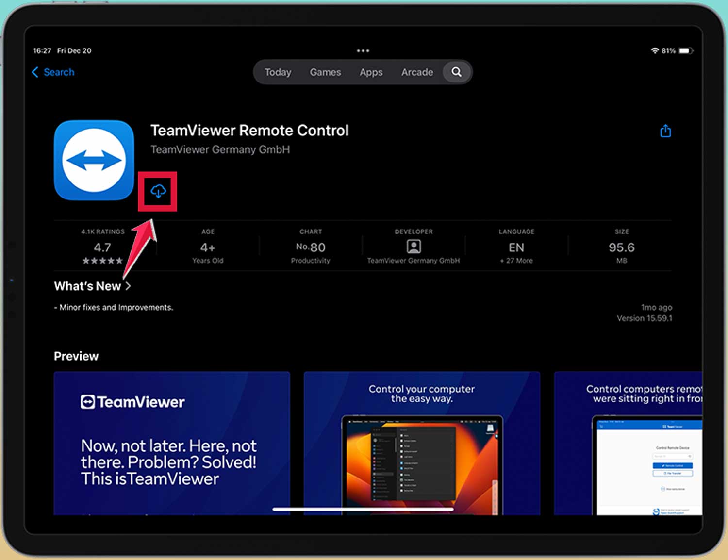The height and width of the screenshot is (560, 728).
Task: Tap TeamViewer Germany GmbH developer name
Action: [220, 149]
